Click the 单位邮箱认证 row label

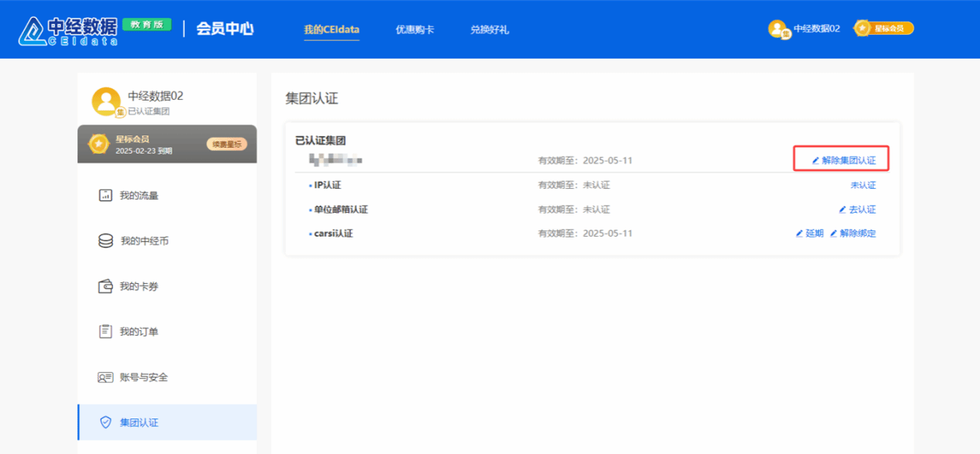tap(341, 210)
